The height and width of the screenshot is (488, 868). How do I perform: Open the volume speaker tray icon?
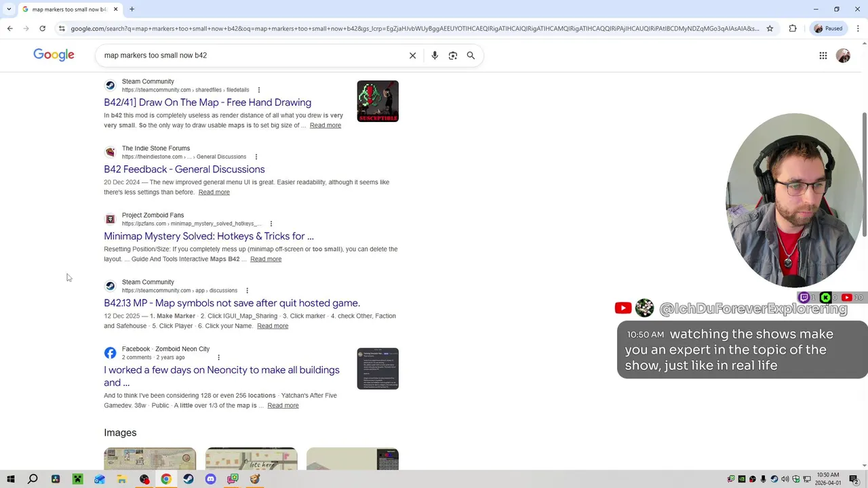point(785,479)
